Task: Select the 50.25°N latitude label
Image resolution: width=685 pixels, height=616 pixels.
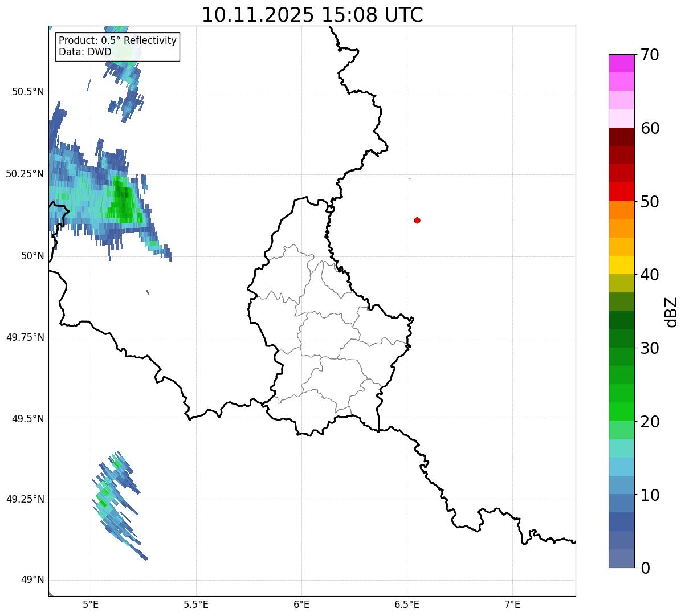Action: [25, 174]
